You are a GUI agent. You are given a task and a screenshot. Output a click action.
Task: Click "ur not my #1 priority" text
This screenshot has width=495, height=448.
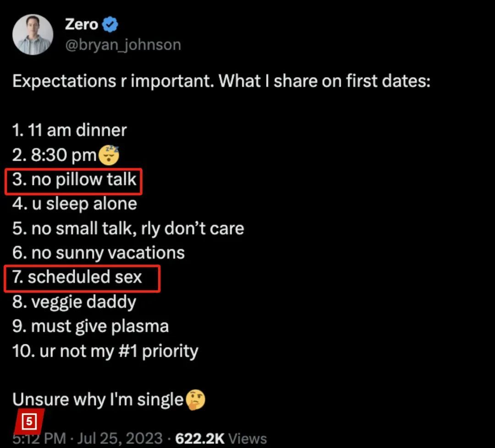point(105,351)
